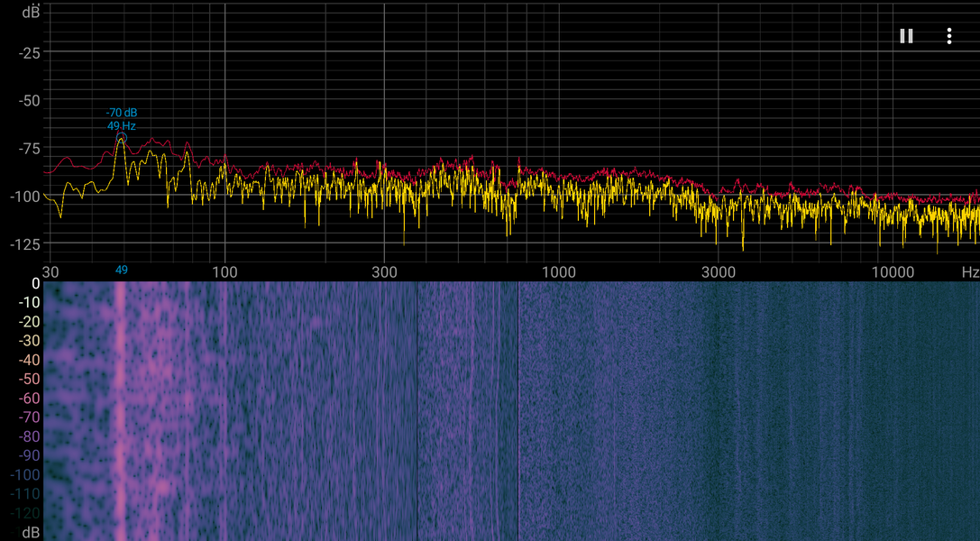Click the '-100' dB axis label on spectrum

click(25, 197)
